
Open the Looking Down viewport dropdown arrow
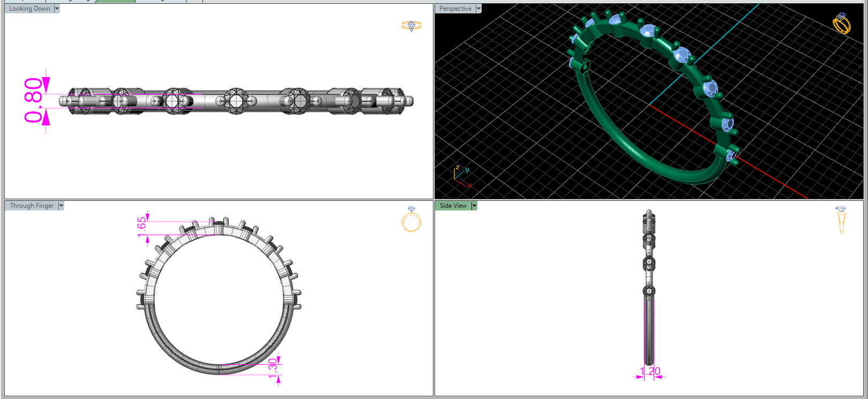pos(57,9)
